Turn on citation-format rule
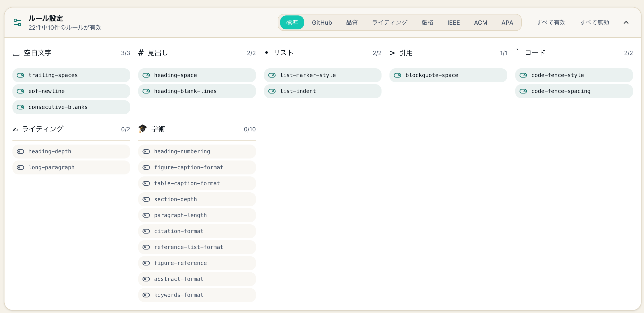644x313 pixels. [146, 231]
